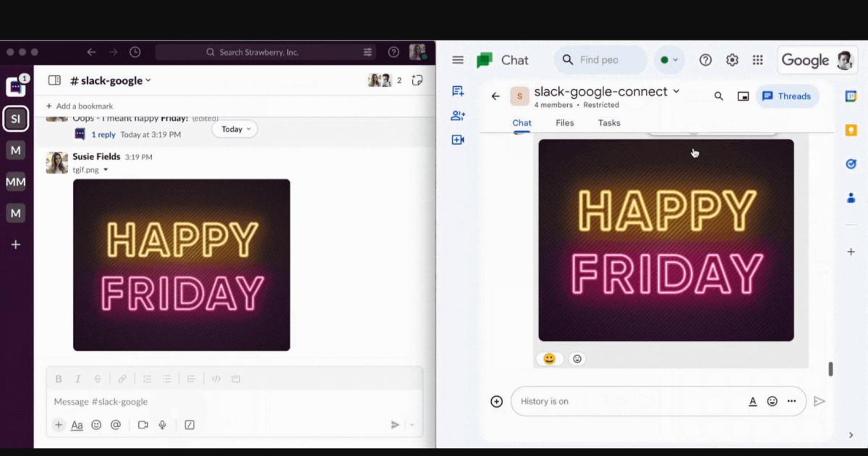Viewport: 868px width, 456px height.
Task: Open the Today date divider dropdown
Action: pos(234,129)
